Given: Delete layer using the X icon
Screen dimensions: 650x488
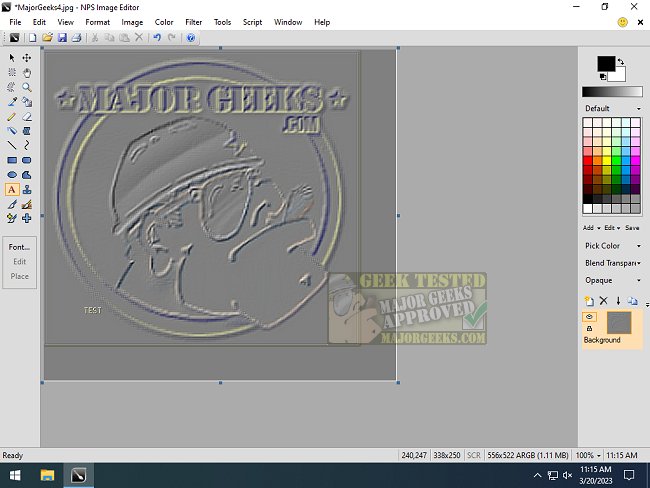Looking at the screenshot, I should [604, 301].
